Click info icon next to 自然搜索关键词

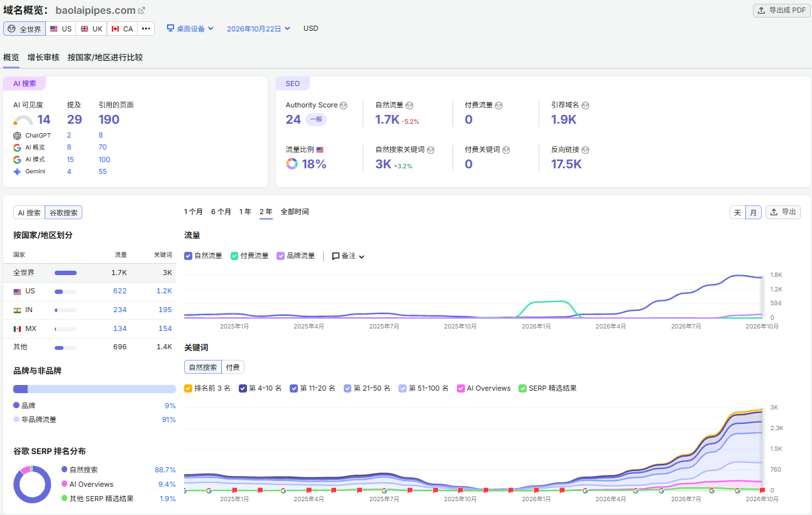pos(431,150)
